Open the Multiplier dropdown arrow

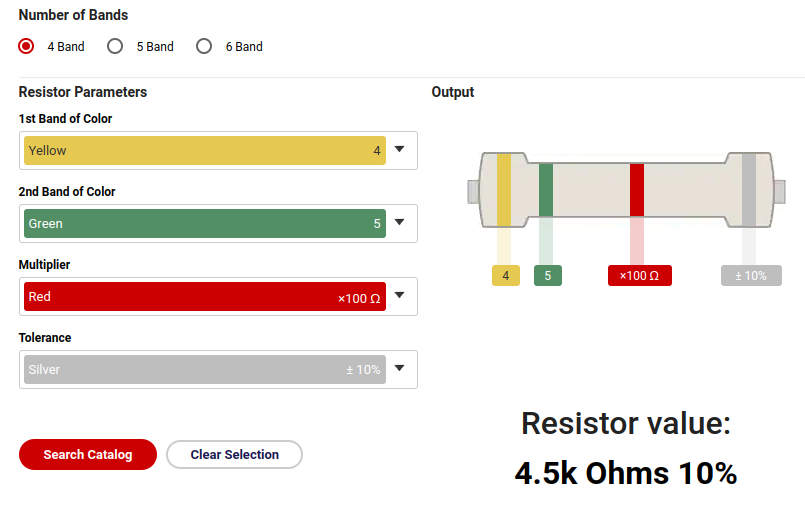pos(400,296)
